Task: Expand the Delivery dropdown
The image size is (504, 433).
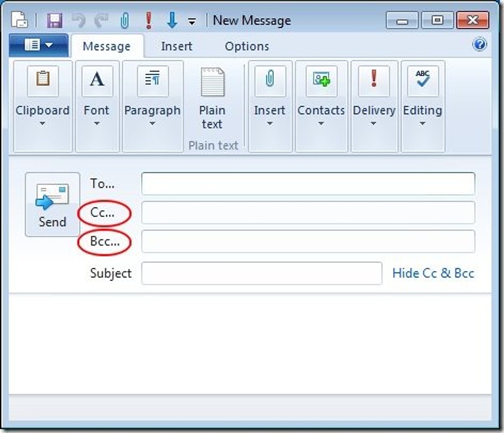Action: 374,124
